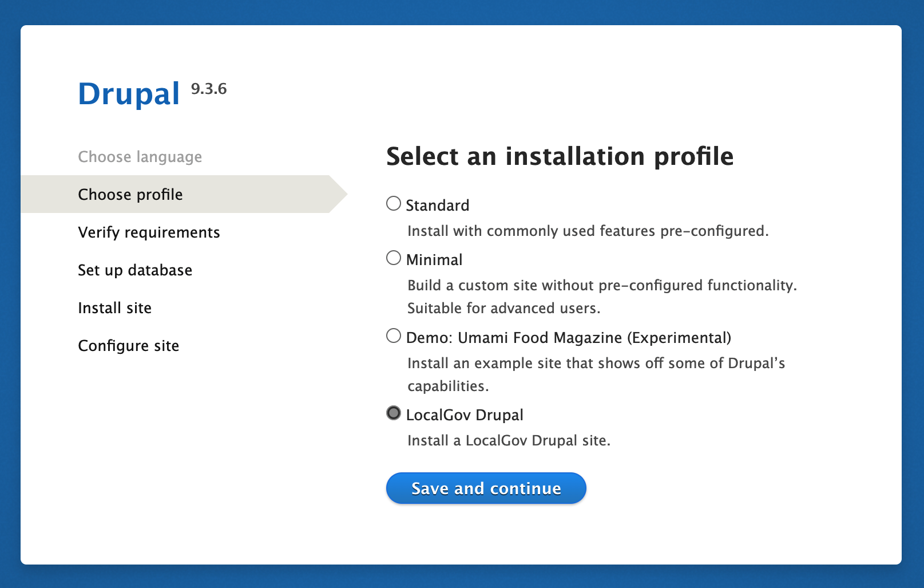Click the highlighted Choose profile step
Viewport: 924px width, 588px height.
coord(130,194)
